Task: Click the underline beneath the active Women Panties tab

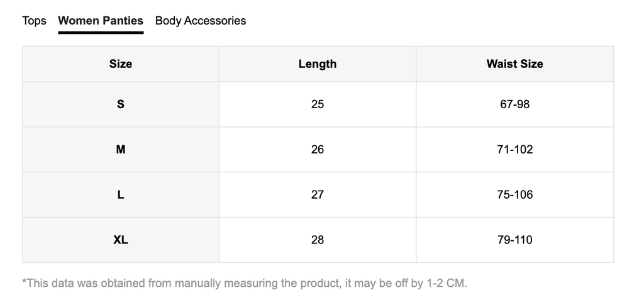Action: pos(101,32)
